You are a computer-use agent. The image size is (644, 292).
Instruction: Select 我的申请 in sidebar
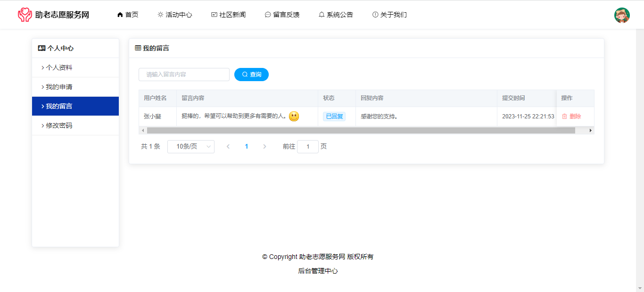(59, 87)
